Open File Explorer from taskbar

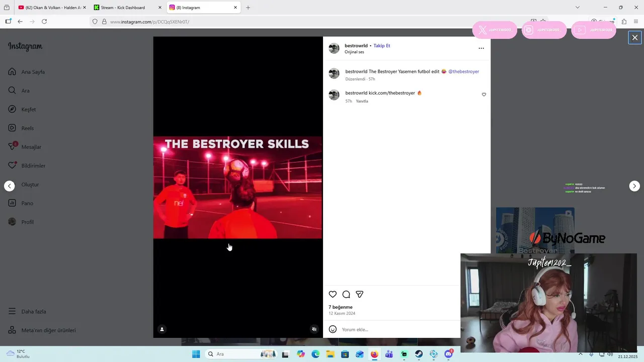tap(330, 354)
